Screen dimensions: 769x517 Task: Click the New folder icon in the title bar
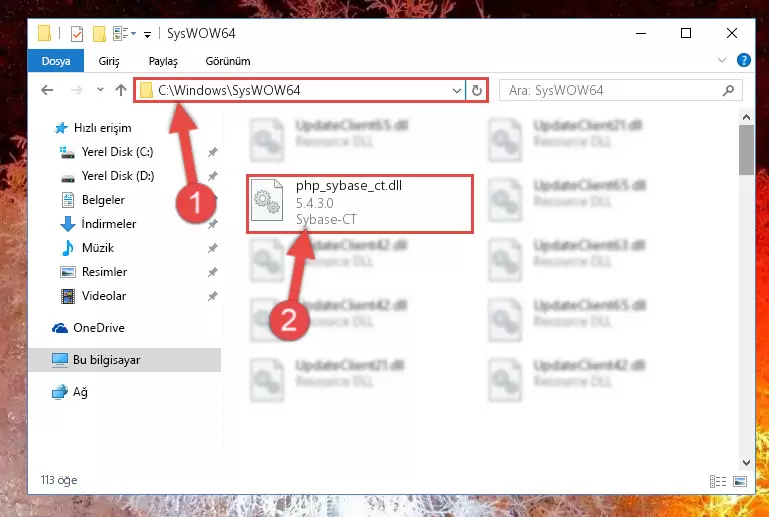click(x=100, y=33)
